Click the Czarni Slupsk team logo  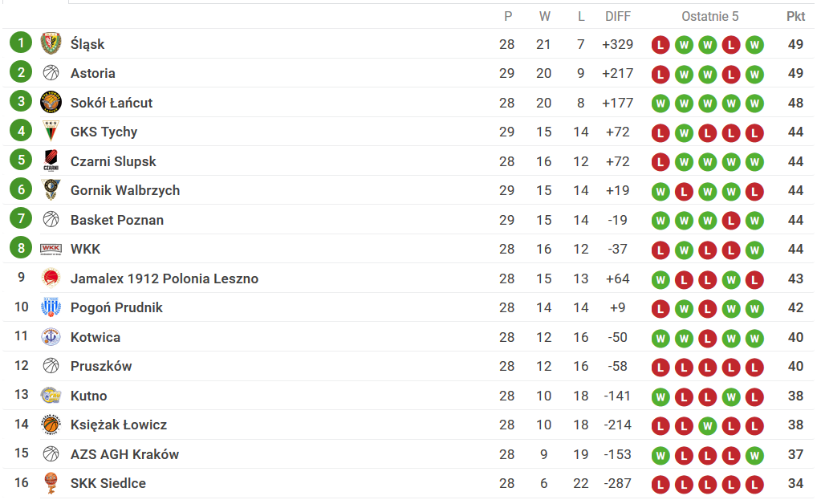click(51, 161)
